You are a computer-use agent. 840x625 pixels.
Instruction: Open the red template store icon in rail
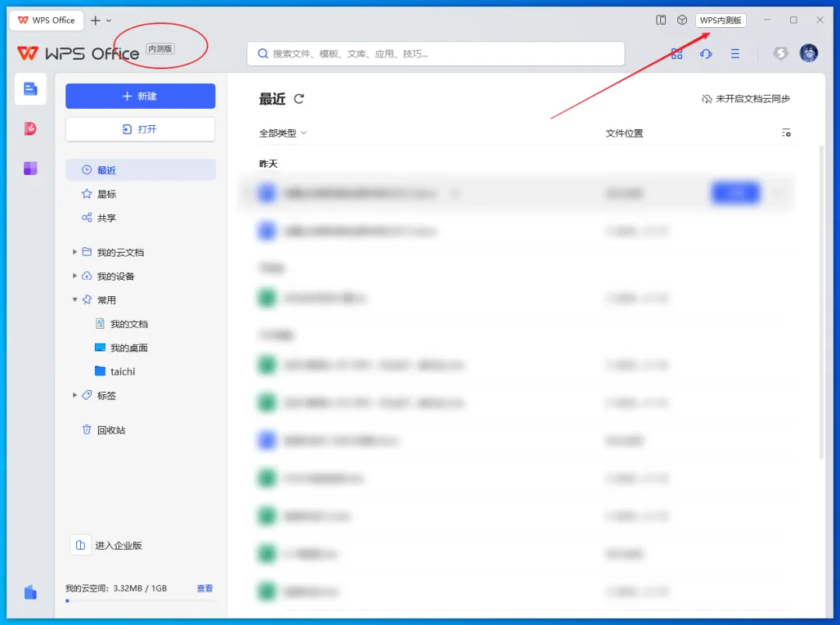click(x=30, y=128)
